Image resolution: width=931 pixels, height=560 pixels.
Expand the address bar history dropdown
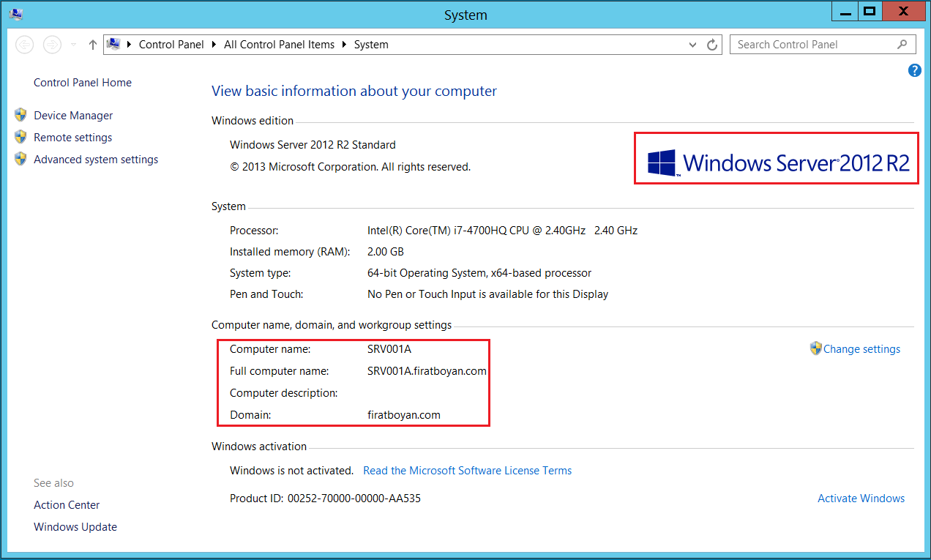[x=693, y=45]
